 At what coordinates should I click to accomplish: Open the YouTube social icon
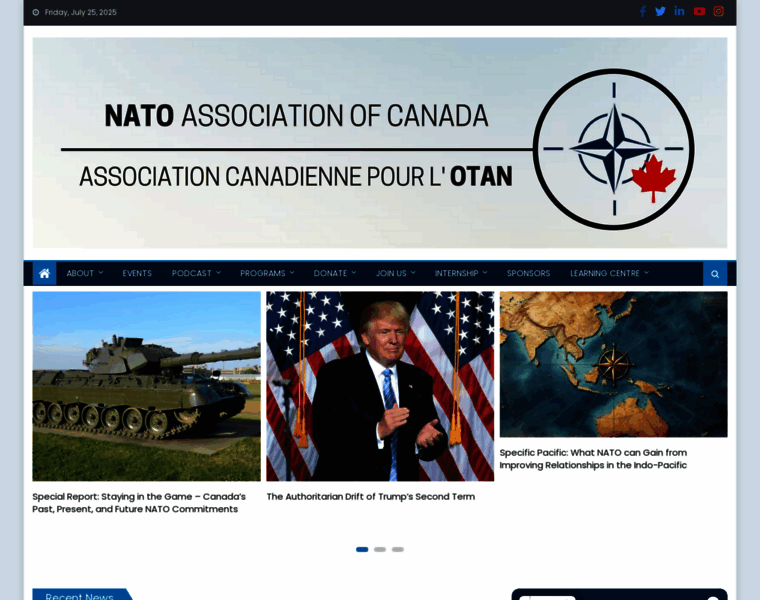click(x=699, y=12)
